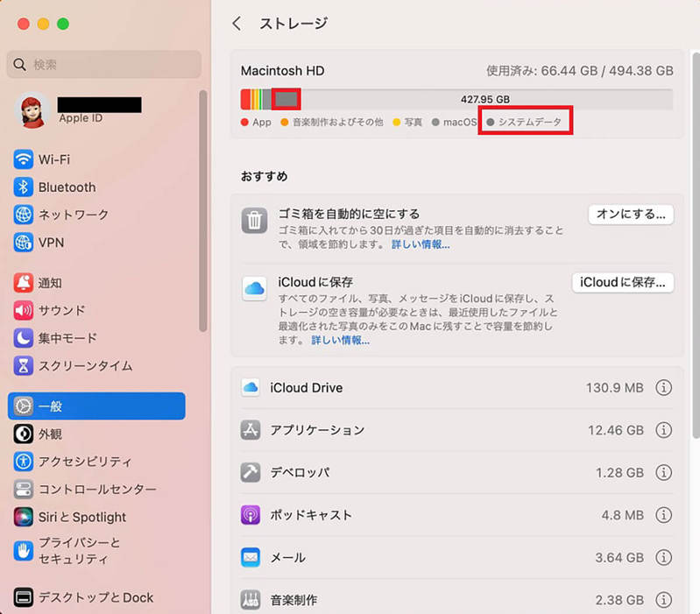Click the gray システムデータ storage segment
The image size is (700, 614).
coord(286,99)
